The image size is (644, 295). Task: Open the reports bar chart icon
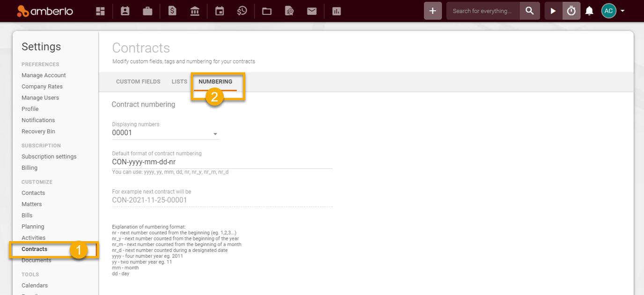click(x=337, y=11)
